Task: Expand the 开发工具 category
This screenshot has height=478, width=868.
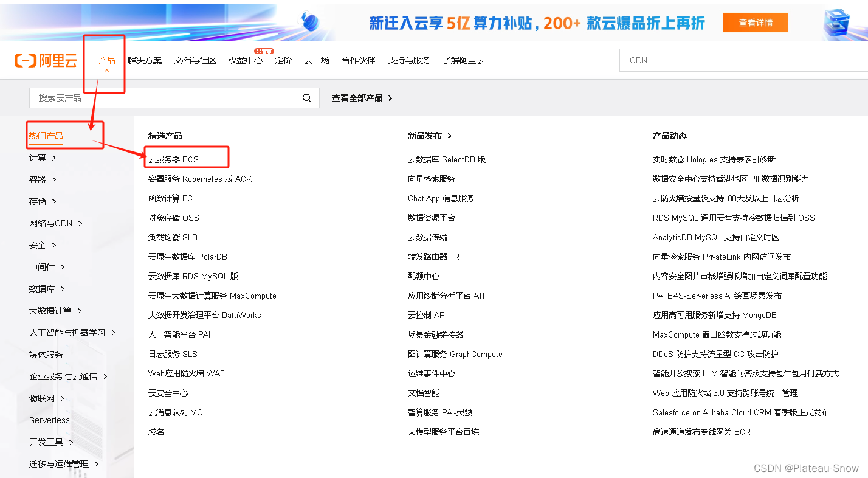Action: click(x=51, y=442)
